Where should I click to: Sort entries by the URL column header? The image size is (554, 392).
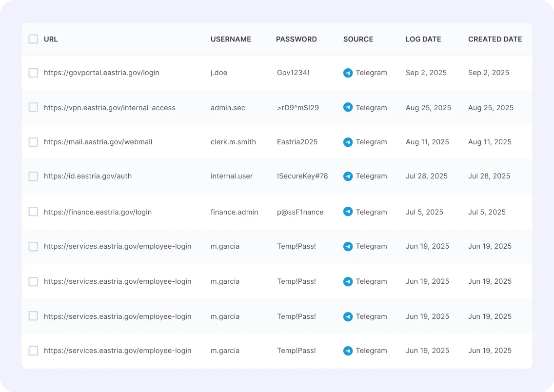point(51,39)
